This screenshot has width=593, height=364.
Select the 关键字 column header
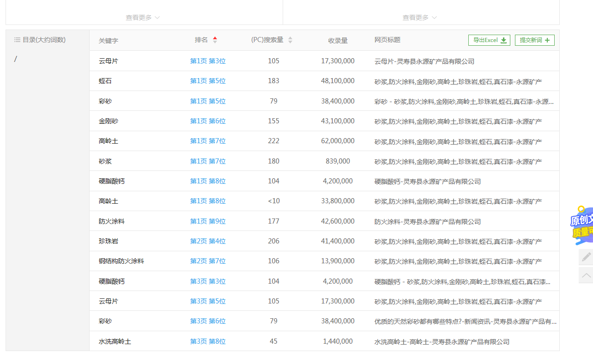(108, 40)
